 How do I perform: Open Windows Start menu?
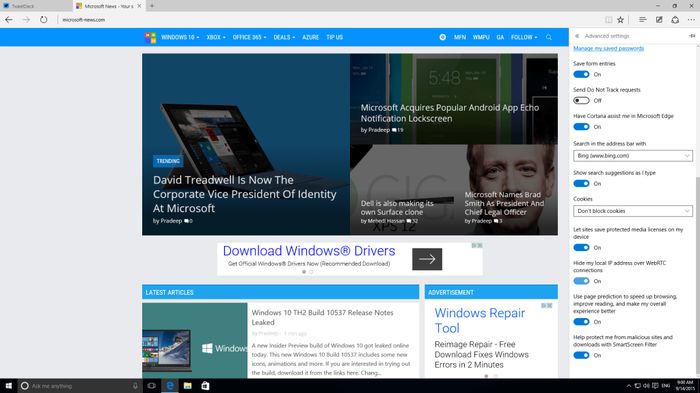point(8,385)
